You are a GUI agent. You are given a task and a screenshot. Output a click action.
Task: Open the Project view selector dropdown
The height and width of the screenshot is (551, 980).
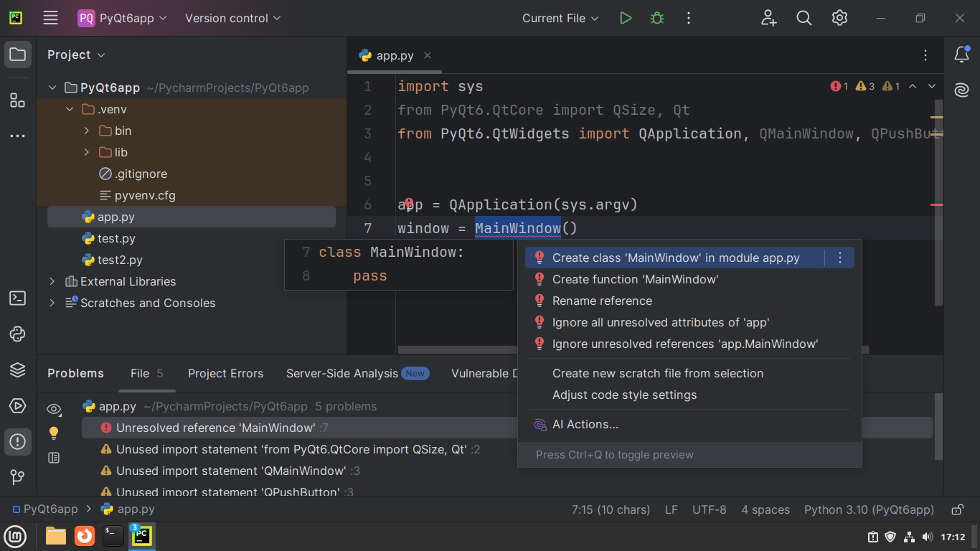point(76,55)
